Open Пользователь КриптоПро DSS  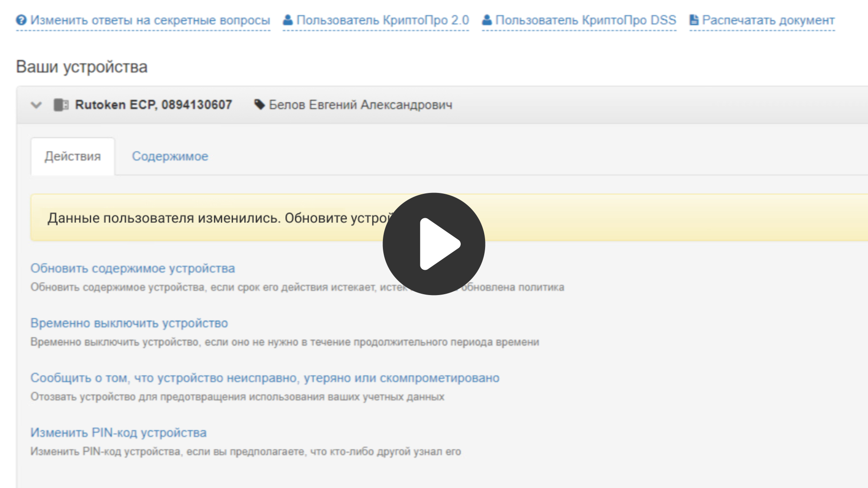(585, 20)
